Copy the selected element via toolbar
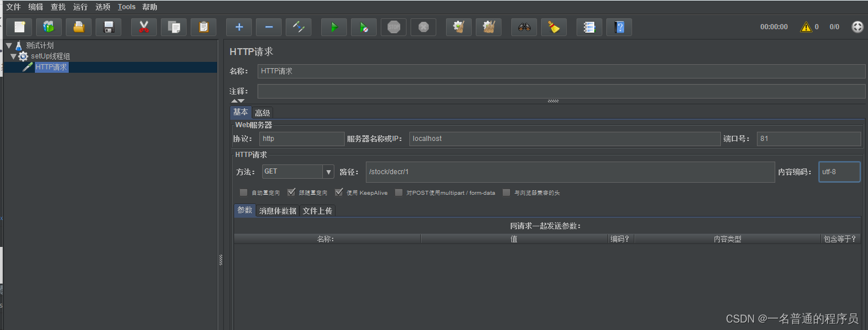The image size is (868, 330). click(174, 27)
